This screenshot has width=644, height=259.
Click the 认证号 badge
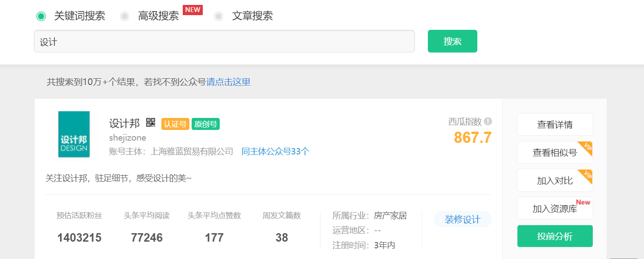tap(175, 124)
